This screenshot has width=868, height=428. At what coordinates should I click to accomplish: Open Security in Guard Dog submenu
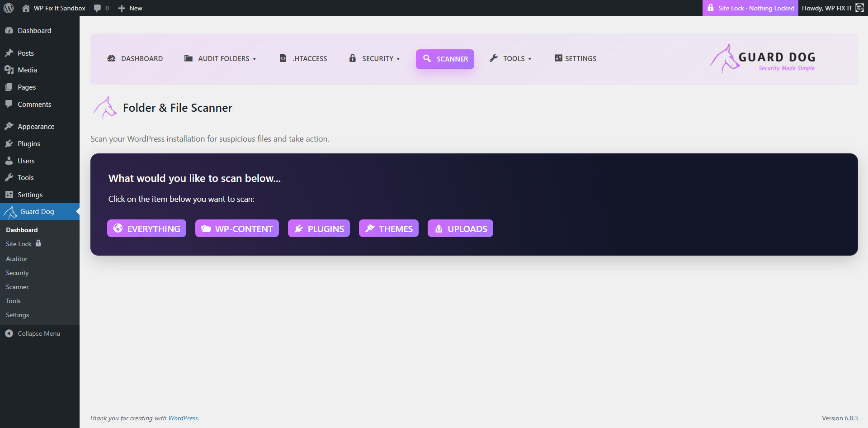(x=17, y=273)
